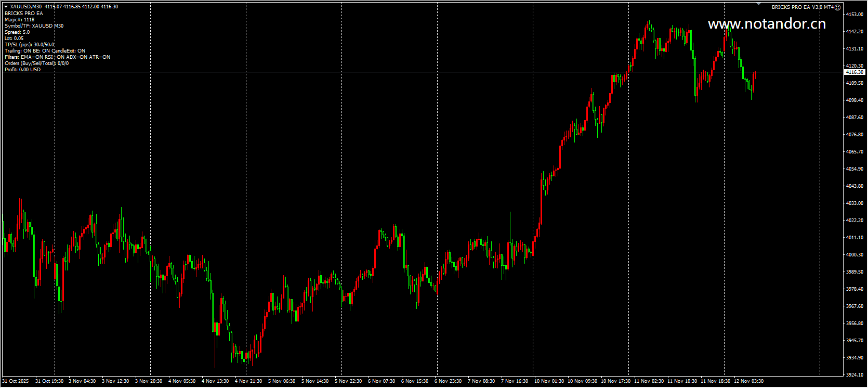Click the 10 Nov 09:30 time label
This screenshot has height=388, width=868.
[582, 381]
